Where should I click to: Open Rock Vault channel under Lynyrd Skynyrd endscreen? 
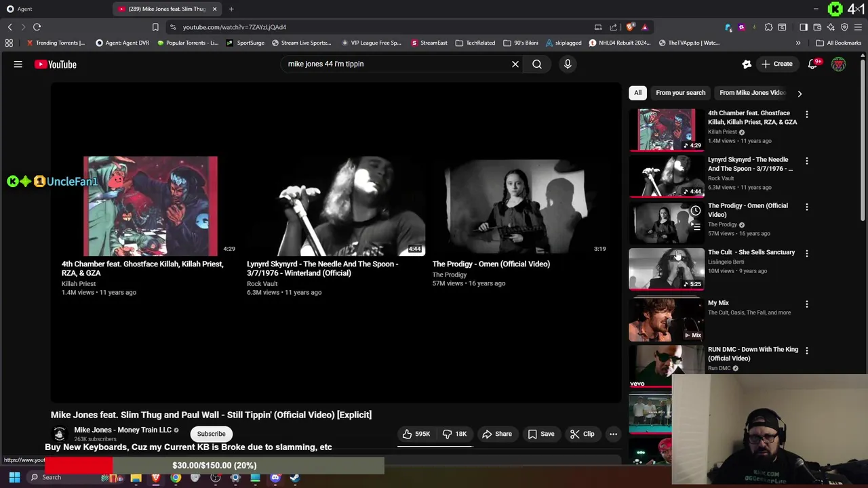(x=262, y=284)
